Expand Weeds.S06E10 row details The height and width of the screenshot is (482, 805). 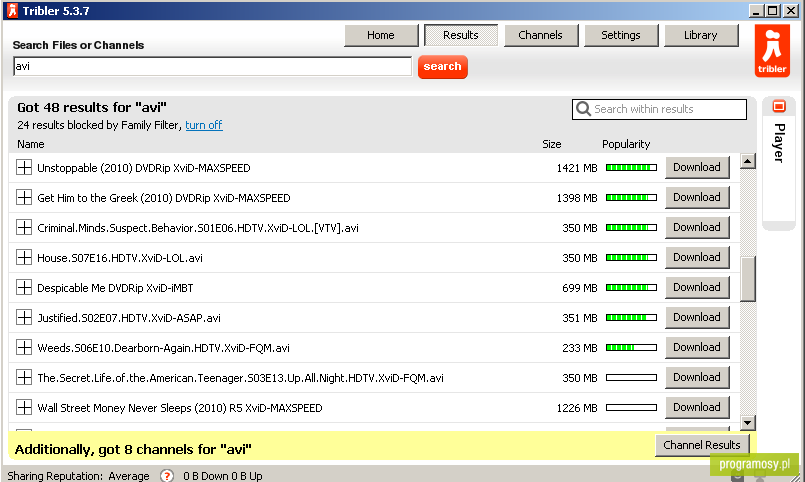(x=24, y=348)
